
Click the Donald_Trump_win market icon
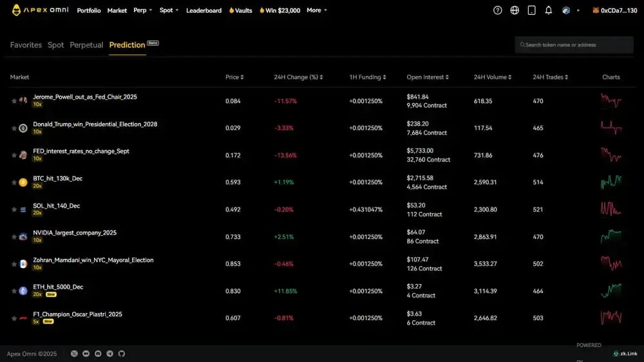[23, 128]
